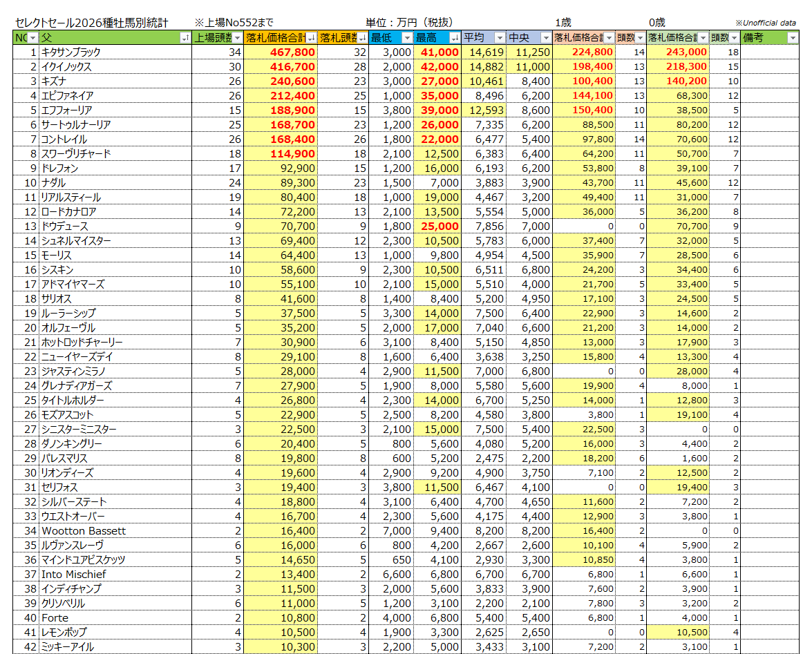Screen dimensions: 812x654
Task: Select the シニスターミニスター cell
Action: (x=115, y=429)
